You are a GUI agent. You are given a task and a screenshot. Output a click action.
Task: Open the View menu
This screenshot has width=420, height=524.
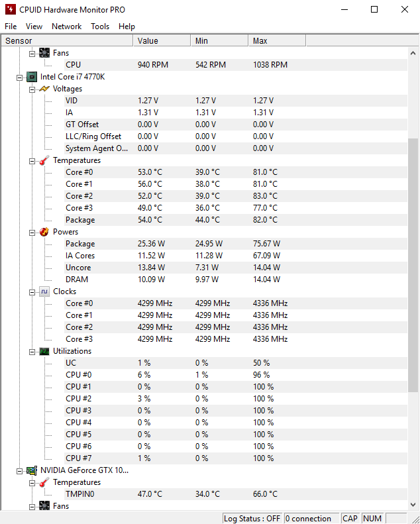(x=34, y=26)
